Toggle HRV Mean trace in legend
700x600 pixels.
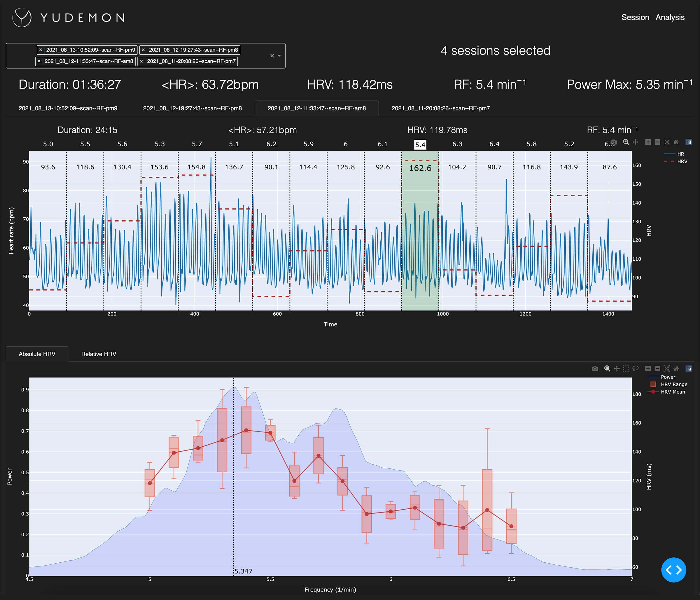[666, 392]
